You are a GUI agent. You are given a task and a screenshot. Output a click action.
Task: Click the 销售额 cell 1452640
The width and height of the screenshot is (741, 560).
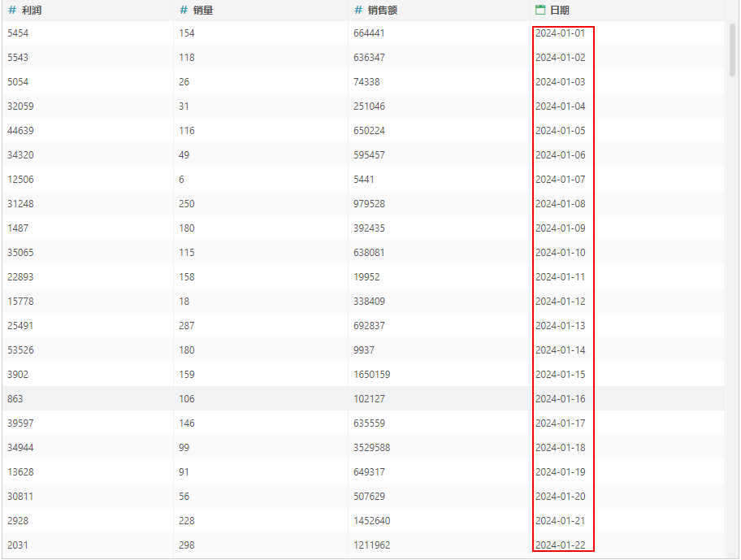tap(372, 521)
